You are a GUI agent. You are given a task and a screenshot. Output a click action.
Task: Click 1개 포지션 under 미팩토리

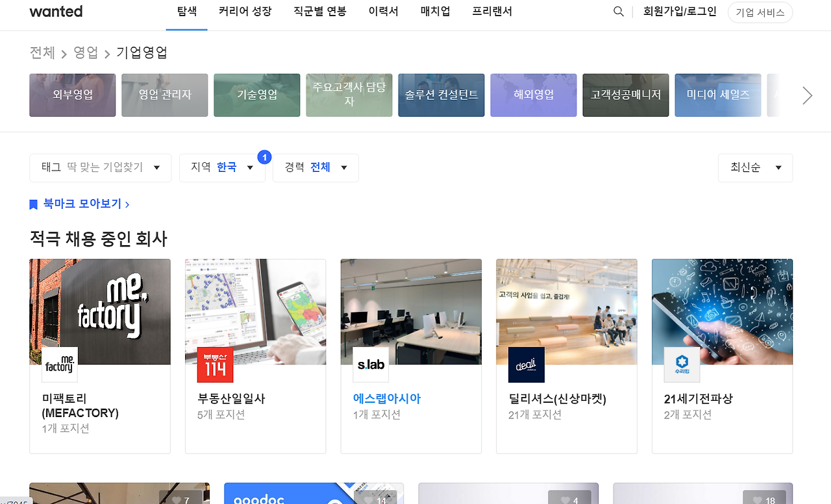coord(66,429)
